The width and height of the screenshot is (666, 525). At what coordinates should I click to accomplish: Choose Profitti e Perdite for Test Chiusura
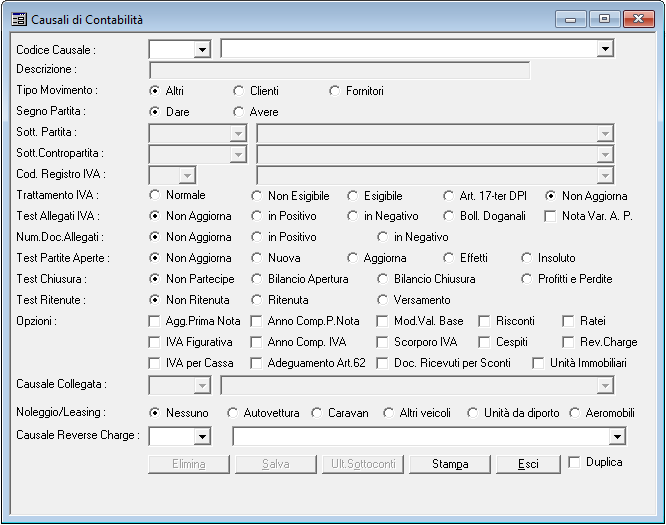[527, 279]
